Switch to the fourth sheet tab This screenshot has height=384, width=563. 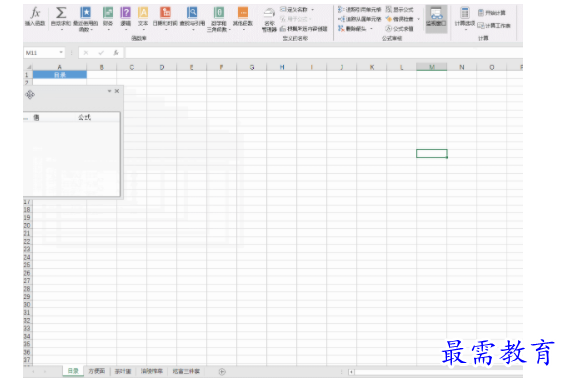tap(152, 371)
